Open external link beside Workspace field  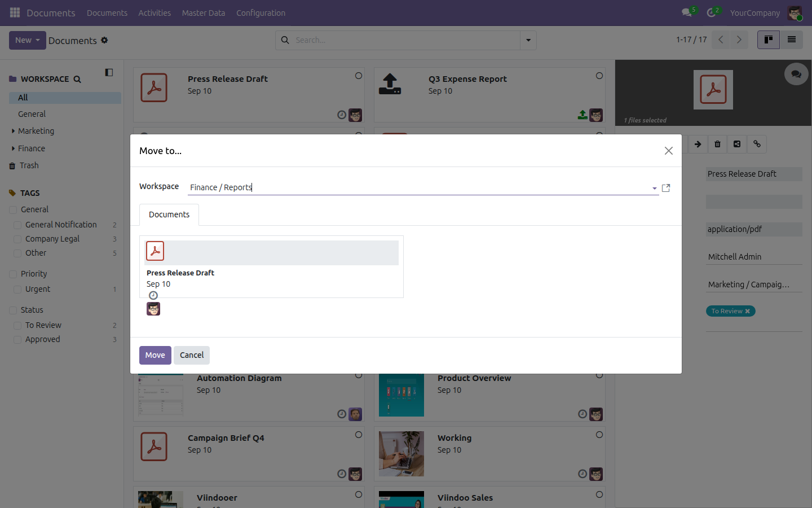(666, 188)
